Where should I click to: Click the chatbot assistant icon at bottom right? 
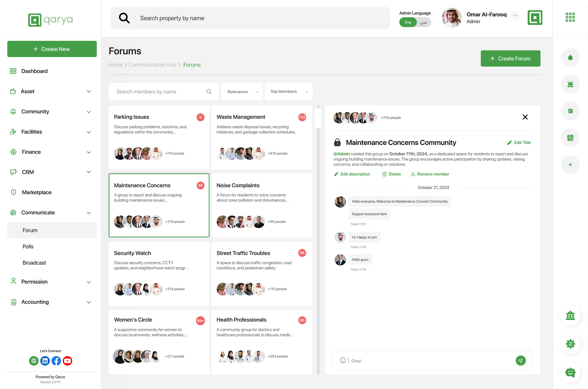pos(570,372)
